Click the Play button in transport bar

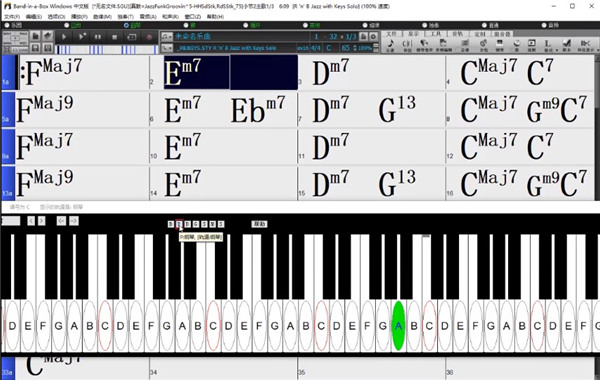(64, 37)
